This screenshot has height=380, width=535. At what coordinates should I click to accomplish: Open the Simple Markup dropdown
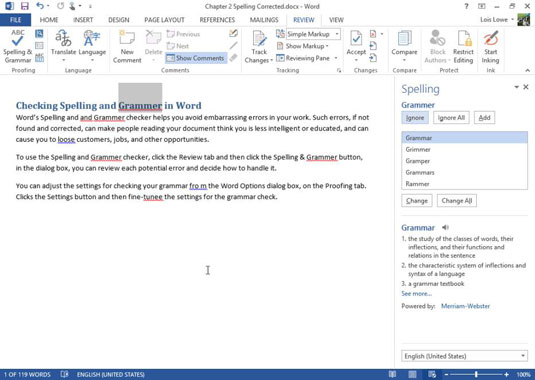click(x=313, y=34)
